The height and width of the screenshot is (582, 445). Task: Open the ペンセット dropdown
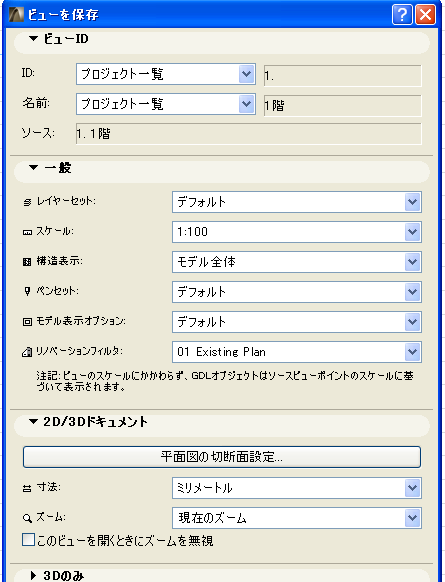click(x=297, y=292)
